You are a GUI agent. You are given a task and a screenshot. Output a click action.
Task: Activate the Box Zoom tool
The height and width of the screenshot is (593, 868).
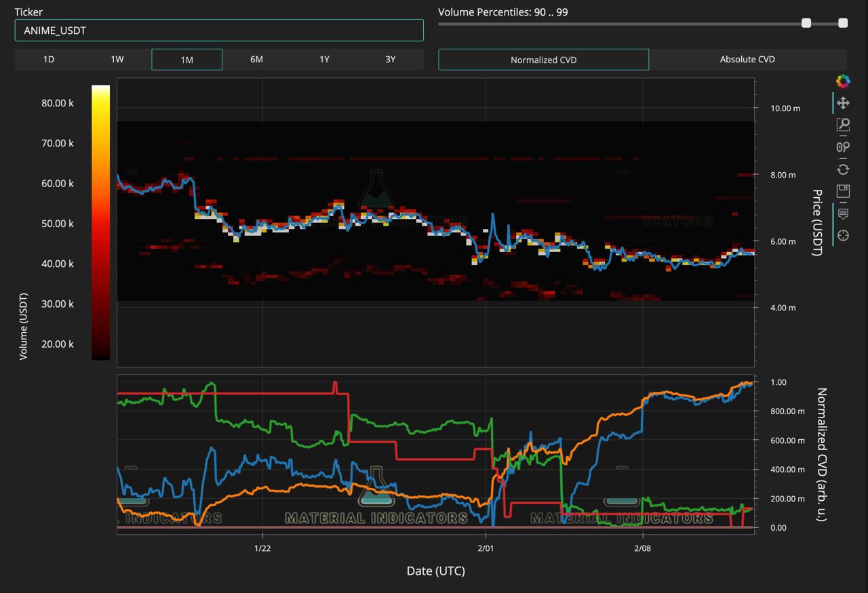pos(843,125)
